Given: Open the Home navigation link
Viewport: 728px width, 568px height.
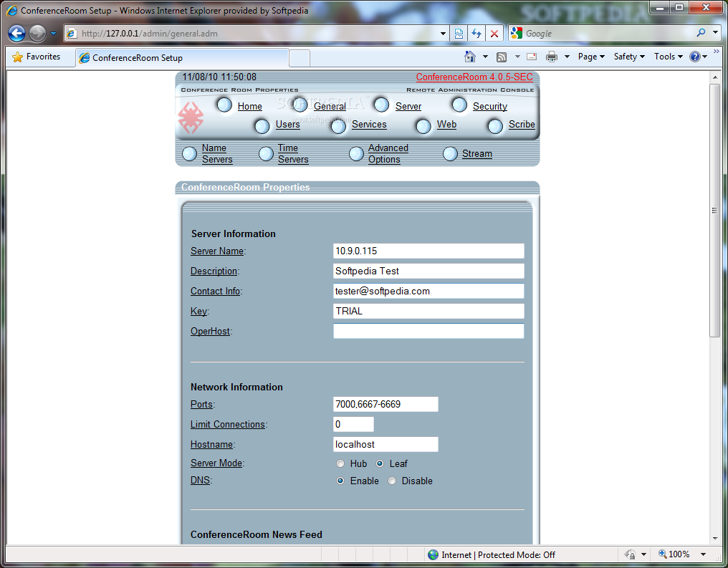Looking at the screenshot, I should click(x=250, y=106).
